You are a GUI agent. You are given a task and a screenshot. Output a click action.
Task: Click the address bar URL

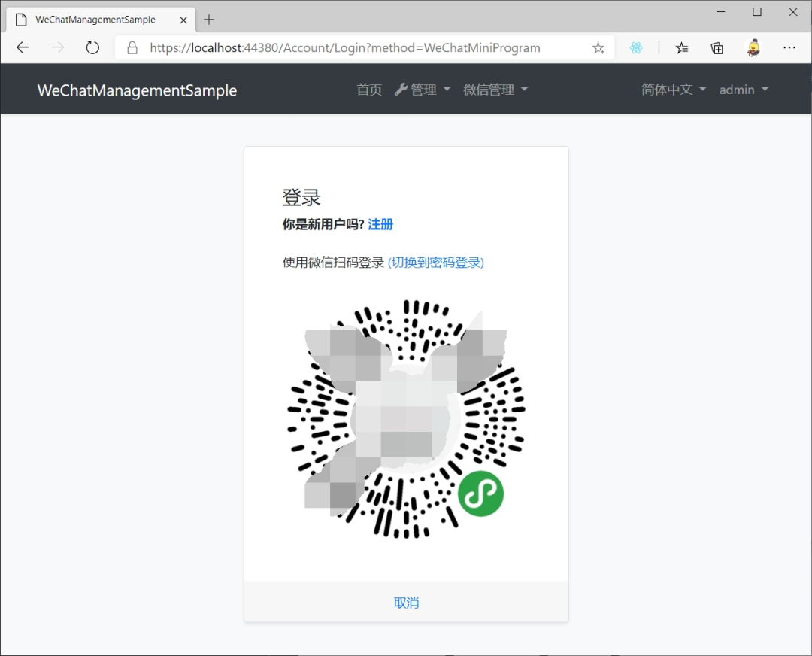click(345, 47)
